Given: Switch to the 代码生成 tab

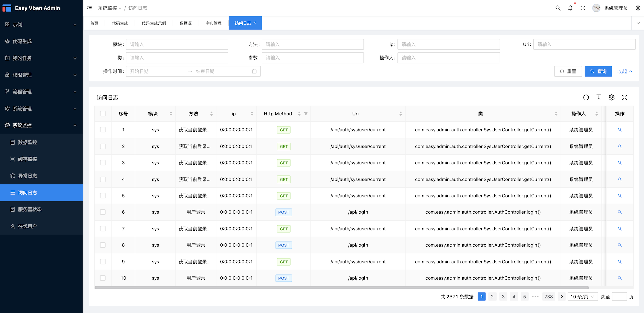Looking at the screenshot, I should click(x=120, y=23).
